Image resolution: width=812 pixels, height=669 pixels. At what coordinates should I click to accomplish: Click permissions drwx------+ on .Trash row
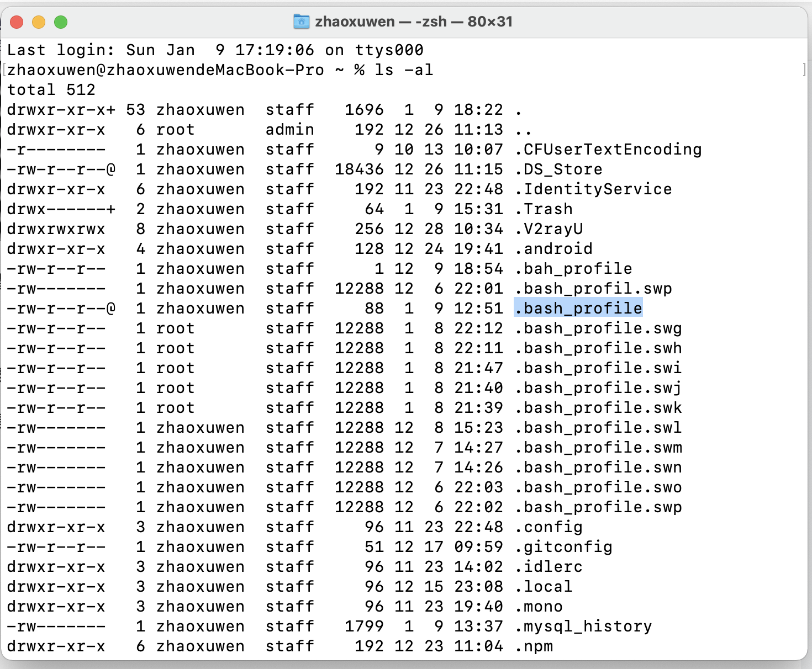click(61, 209)
